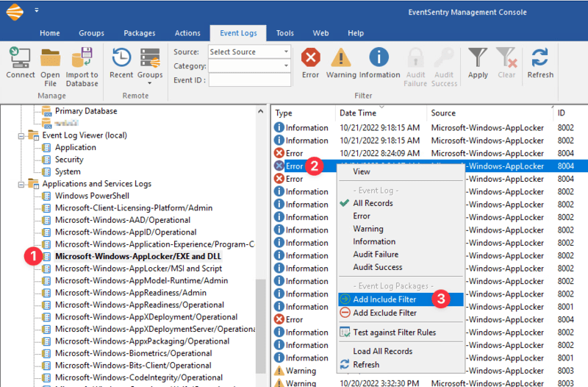The image size is (588, 387).
Task: Toggle the Audit Failure filter icon
Action: click(415, 57)
